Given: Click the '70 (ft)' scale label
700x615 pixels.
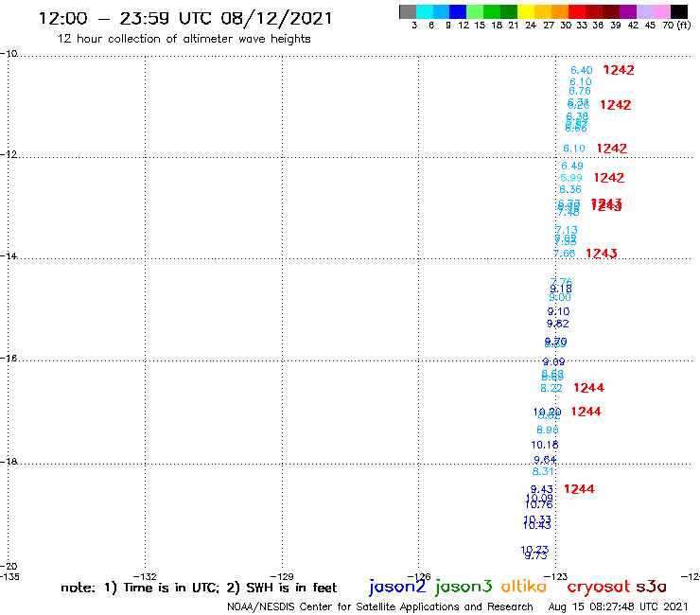Looking at the screenshot, I should 676,26.
